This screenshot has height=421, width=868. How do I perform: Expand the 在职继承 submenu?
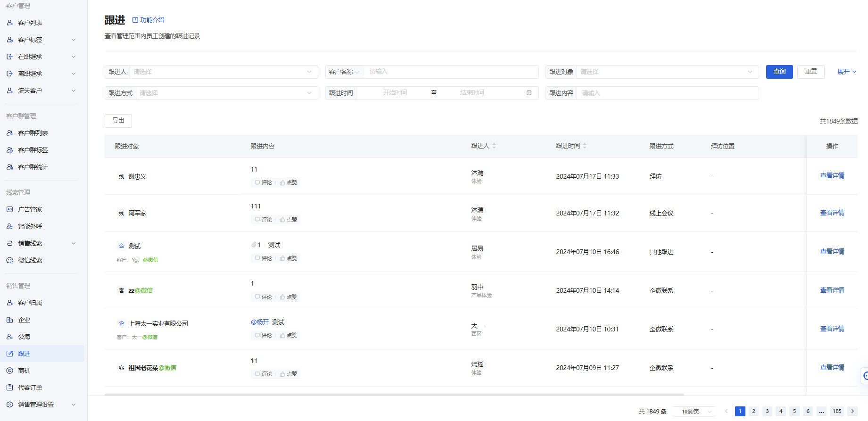74,57
